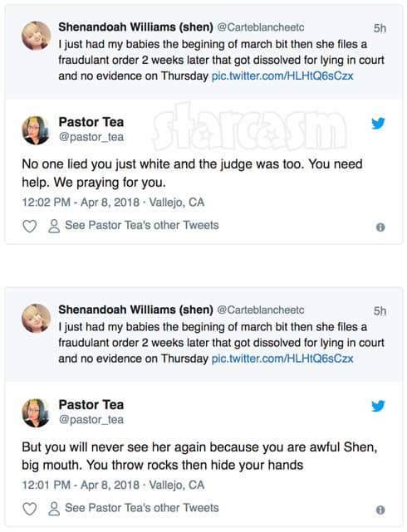Click person icon beside first See other Tweets
Image resolution: width=407 pixels, height=532 pixels.
[54, 227]
